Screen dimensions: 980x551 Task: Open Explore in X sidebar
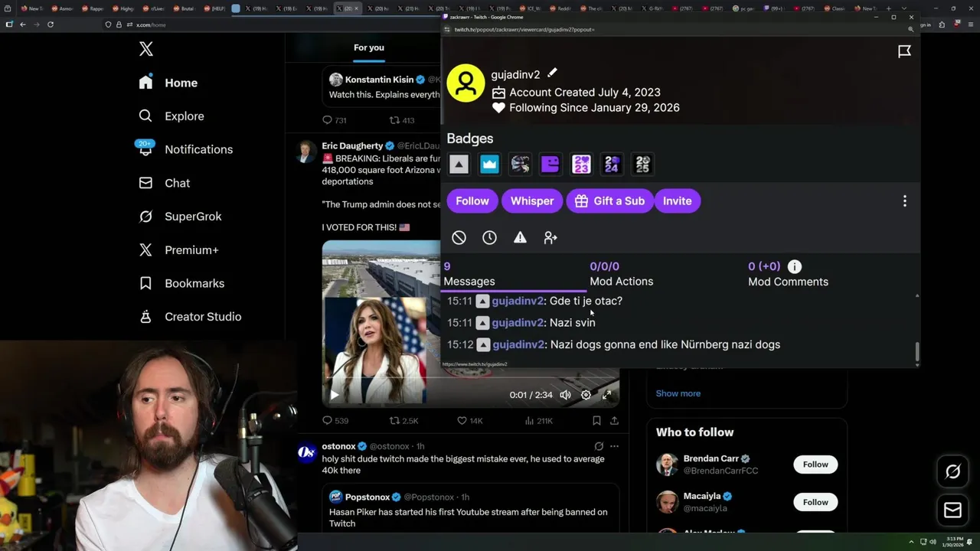click(171, 116)
